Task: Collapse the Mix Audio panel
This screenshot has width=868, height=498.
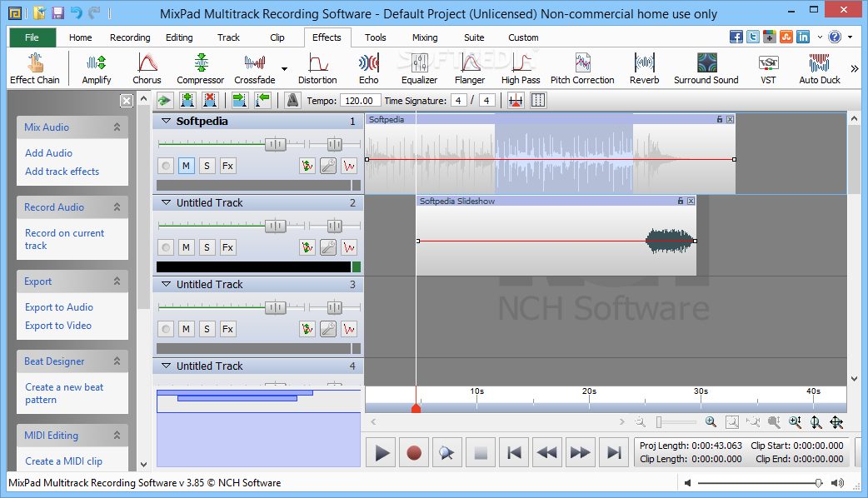Action: point(117,127)
